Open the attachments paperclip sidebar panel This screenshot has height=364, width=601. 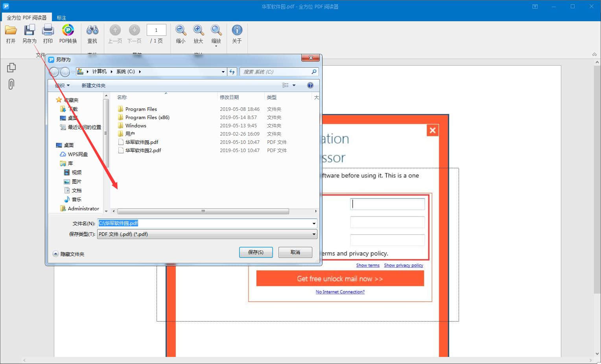click(11, 84)
